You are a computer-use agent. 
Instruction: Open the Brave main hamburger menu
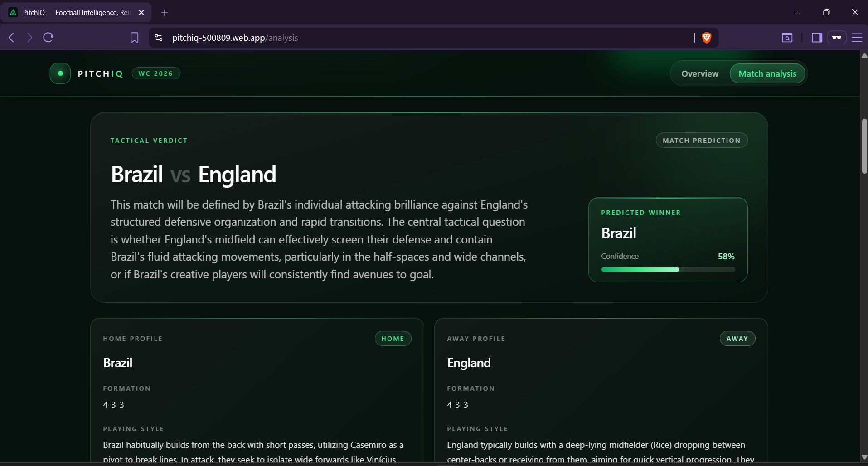pyautogui.click(x=857, y=38)
